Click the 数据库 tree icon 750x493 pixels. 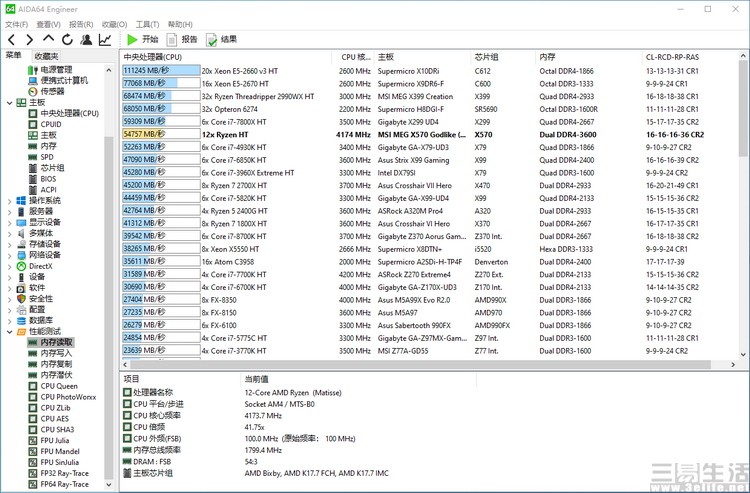point(21,321)
